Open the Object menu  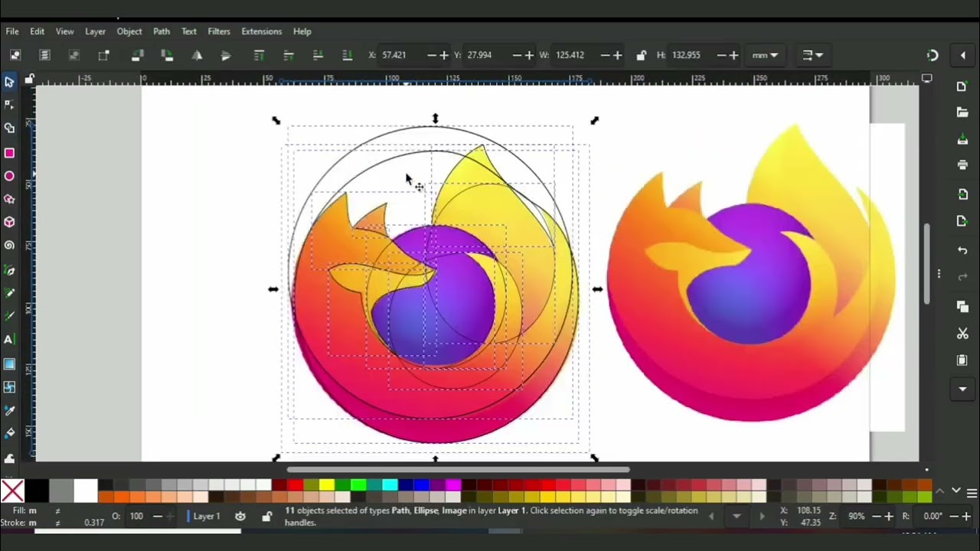point(129,31)
